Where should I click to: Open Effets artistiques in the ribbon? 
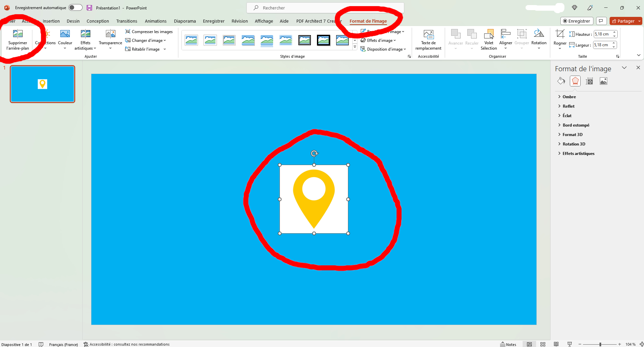(x=85, y=39)
